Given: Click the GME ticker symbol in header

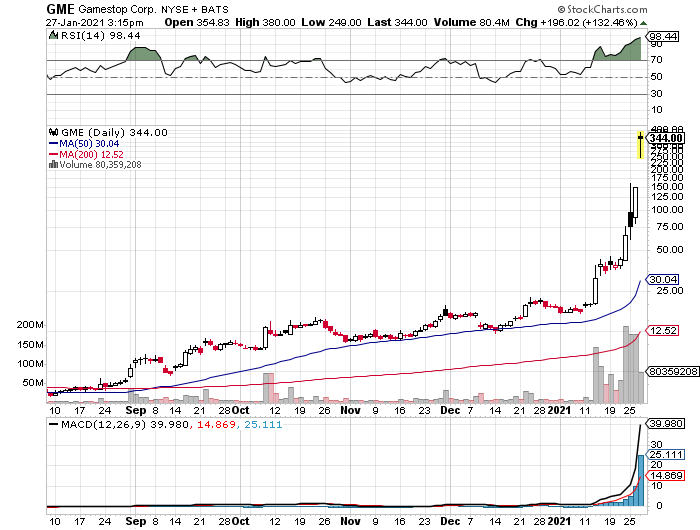Looking at the screenshot, I should point(60,9).
